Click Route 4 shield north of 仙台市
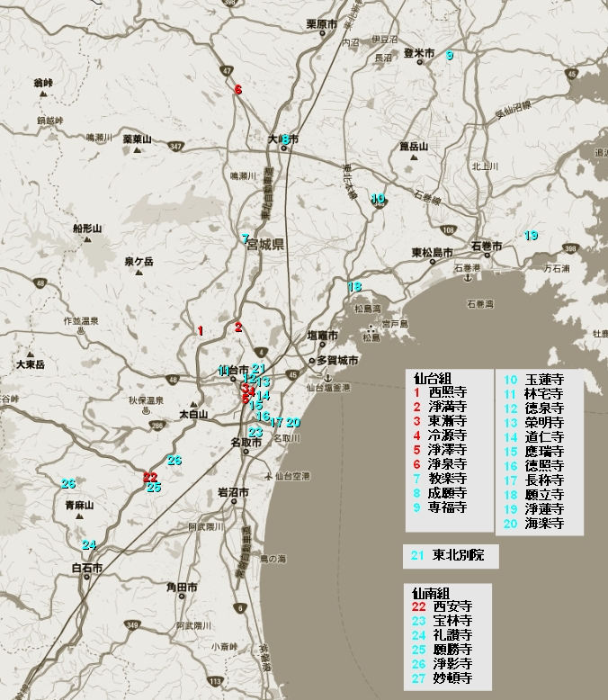Viewport: 608px width, 700px height. (x=261, y=352)
